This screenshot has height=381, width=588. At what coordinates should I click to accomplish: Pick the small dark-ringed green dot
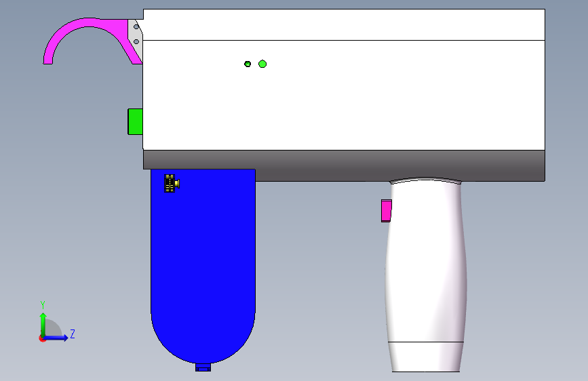248,64
